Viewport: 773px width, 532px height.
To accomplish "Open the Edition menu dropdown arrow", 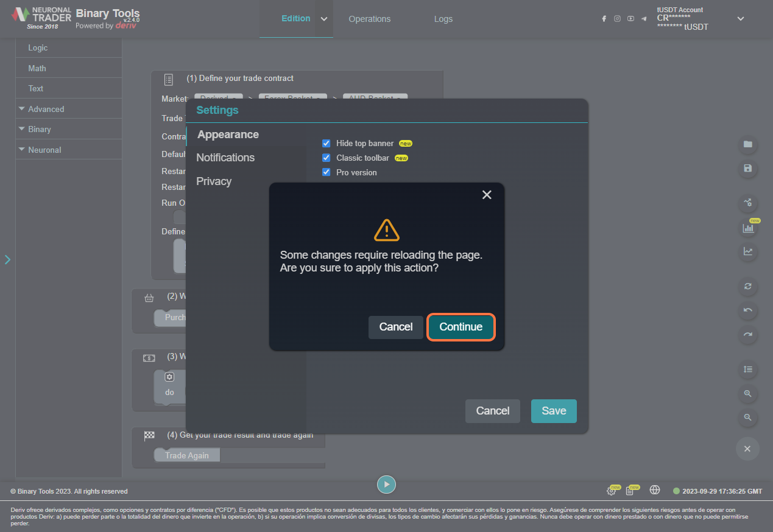I will tap(324, 19).
